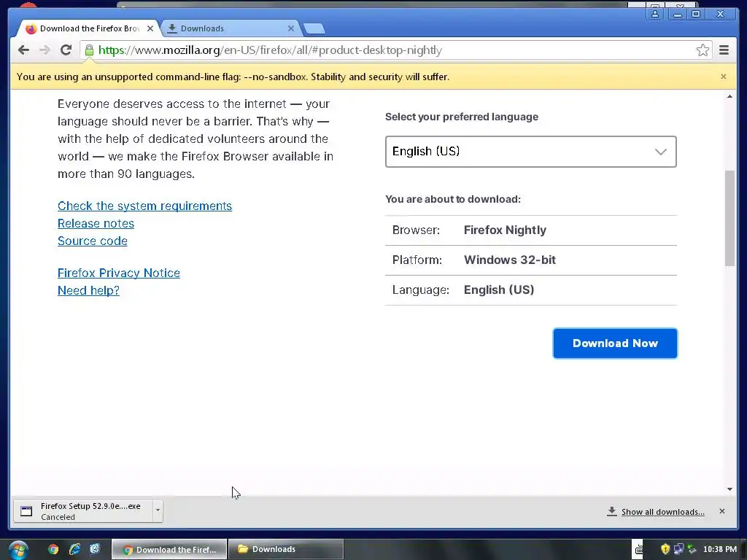Click the Need help? link

click(x=88, y=290)
